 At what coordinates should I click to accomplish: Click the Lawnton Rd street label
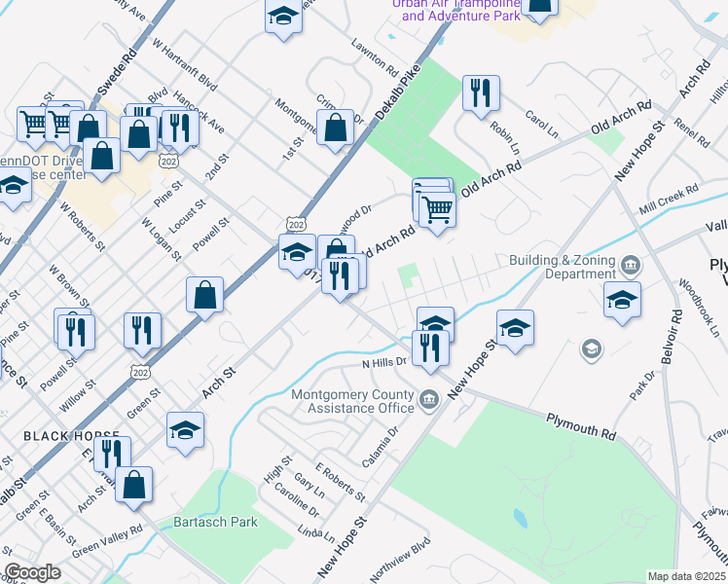375,57
